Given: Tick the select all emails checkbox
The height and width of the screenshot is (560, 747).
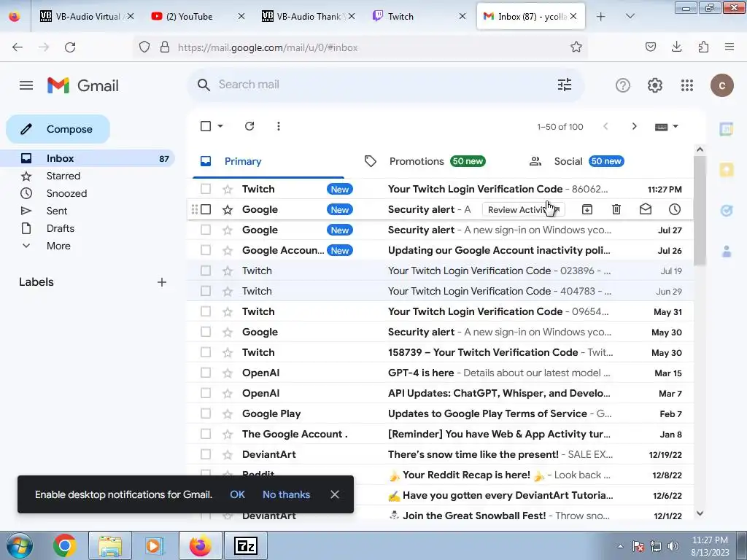Looking at the screenshot, I should tap(205, 126).
